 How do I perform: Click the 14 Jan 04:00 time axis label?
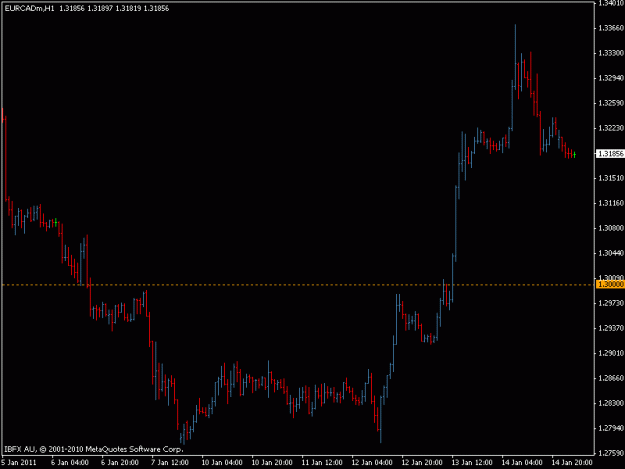click(522, 463)
